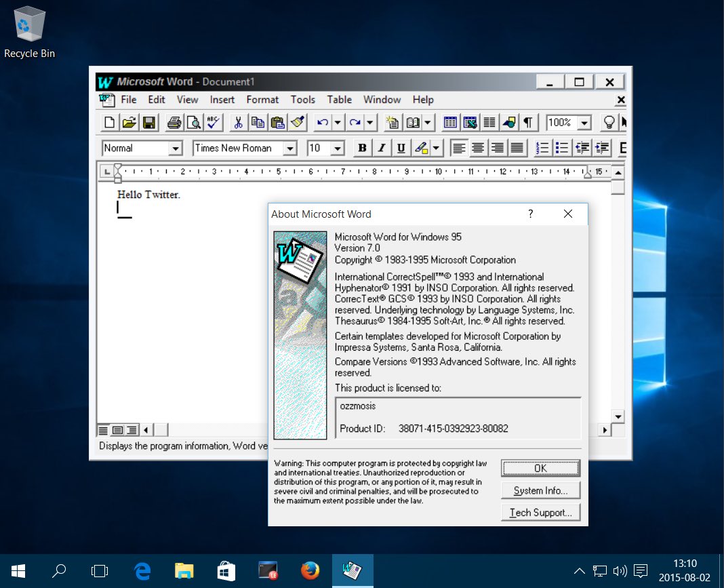Open the Drawing toolbar icon

point(509,122)
